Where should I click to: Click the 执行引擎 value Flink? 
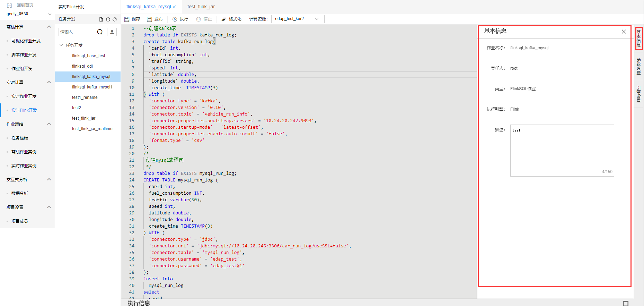point(515,109)
